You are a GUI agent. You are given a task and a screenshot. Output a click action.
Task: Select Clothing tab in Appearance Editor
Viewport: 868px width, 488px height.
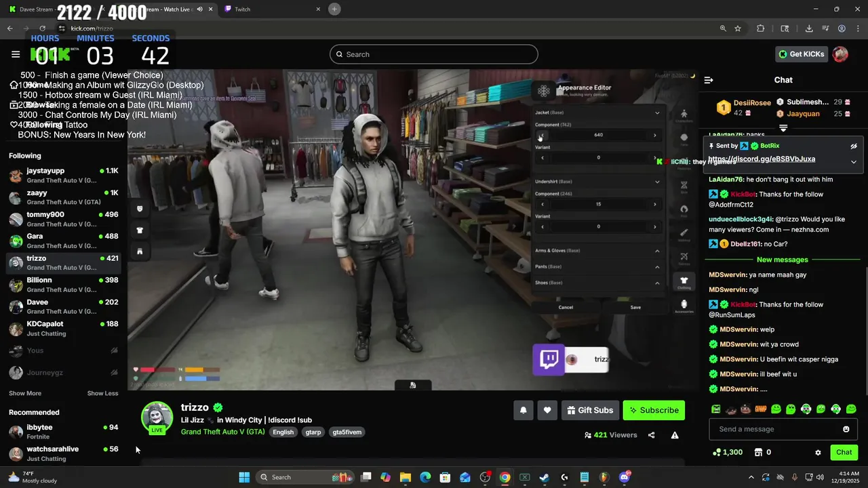coord(684,282)
